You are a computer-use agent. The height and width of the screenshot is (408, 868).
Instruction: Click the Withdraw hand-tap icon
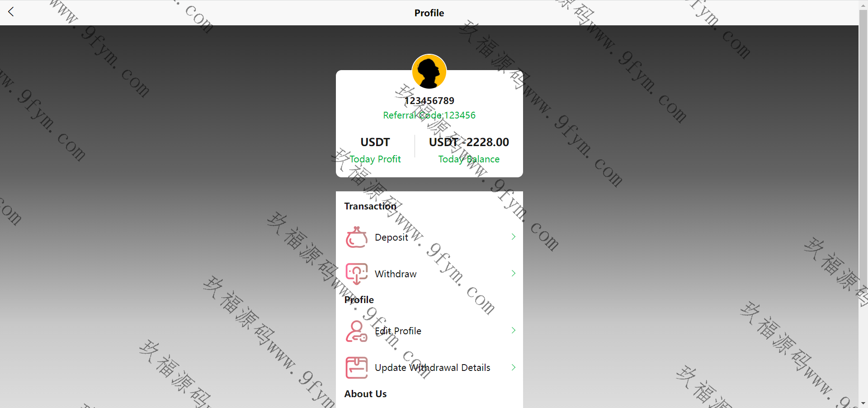(357, 274)
